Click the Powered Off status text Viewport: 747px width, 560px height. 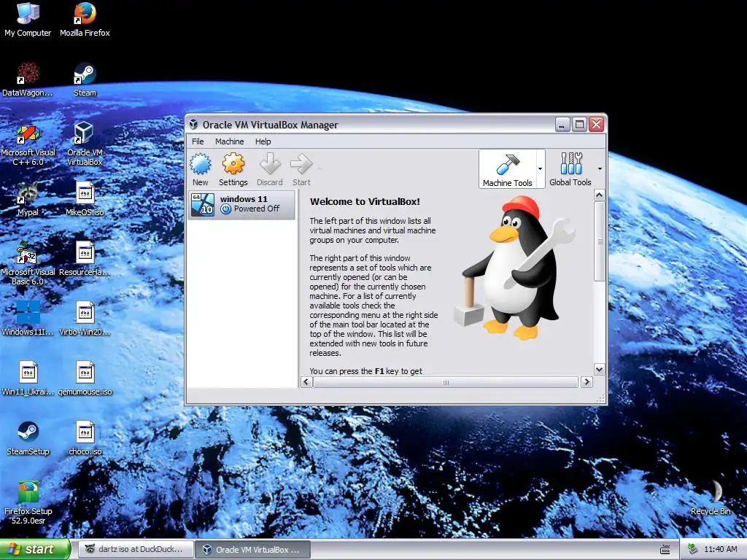[256, 209]
